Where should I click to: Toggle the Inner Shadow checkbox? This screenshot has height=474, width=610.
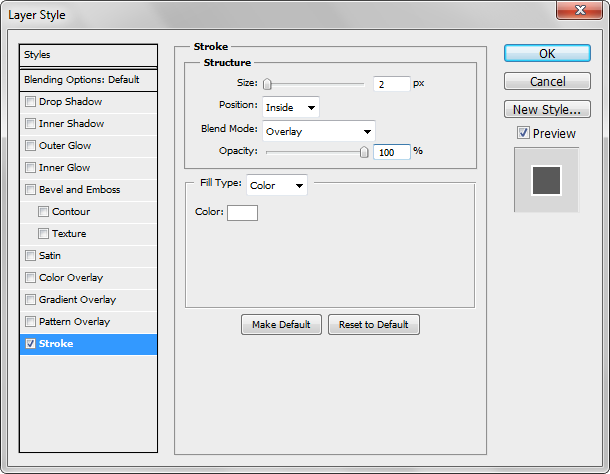(31, 124)
